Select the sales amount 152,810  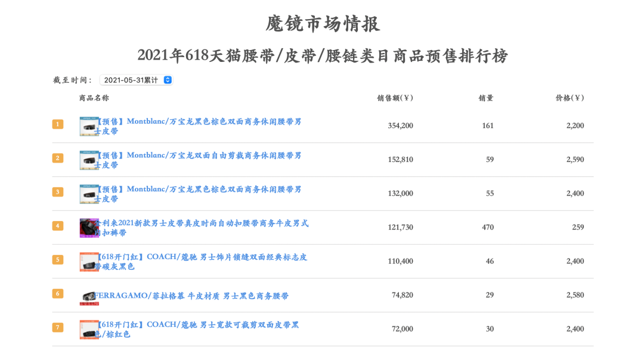tap(401, 160)
